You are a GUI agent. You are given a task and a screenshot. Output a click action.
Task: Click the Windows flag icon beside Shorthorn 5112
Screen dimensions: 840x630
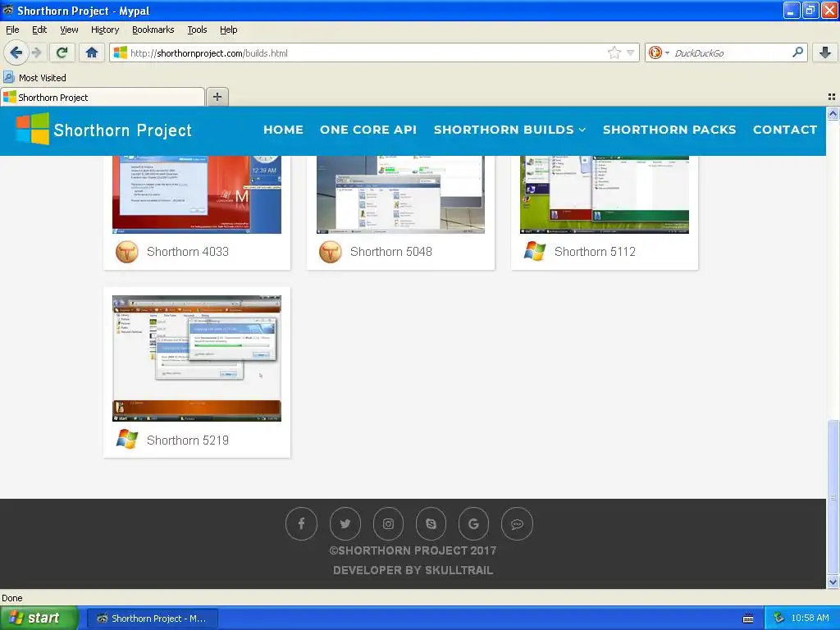click(x=535, y=251)
